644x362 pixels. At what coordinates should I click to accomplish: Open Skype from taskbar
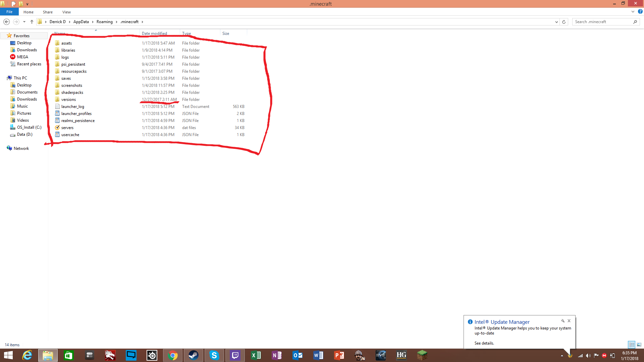[x=214, y=355]
